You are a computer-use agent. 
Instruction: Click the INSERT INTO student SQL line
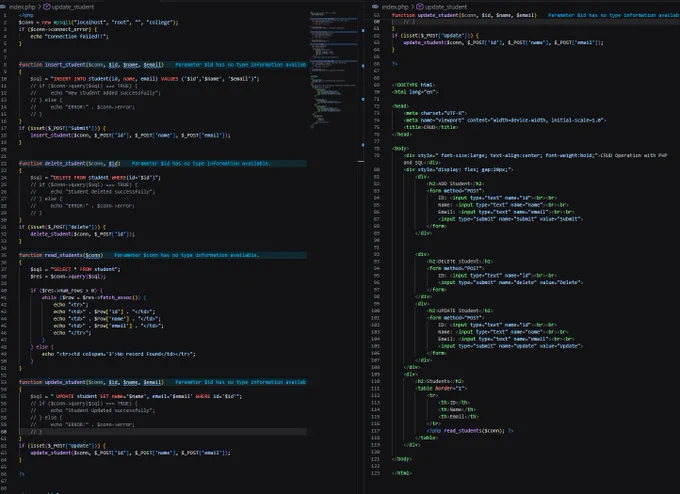click(145, 79)
